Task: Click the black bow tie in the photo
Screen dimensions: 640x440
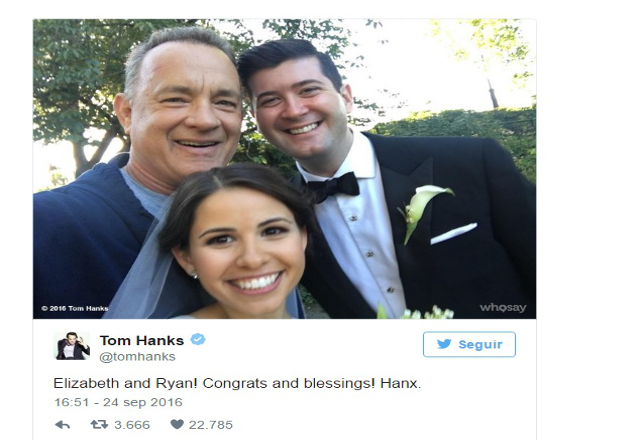Action: (333, 187)
